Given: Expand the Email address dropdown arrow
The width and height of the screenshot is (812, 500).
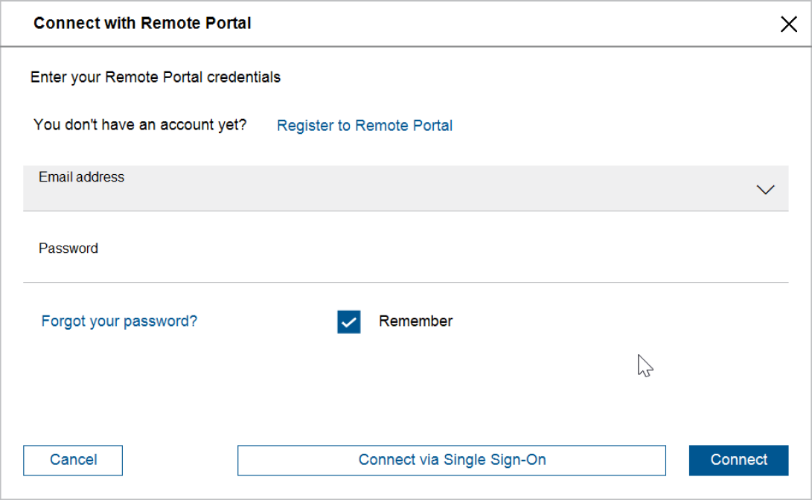Looking at the screenshot, I should (x=766, y=189).
